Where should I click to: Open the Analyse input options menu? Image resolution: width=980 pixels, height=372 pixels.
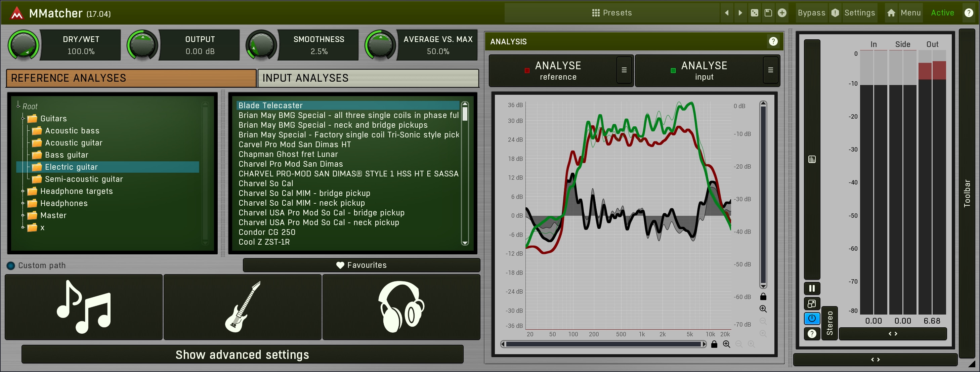click(770, 70)
